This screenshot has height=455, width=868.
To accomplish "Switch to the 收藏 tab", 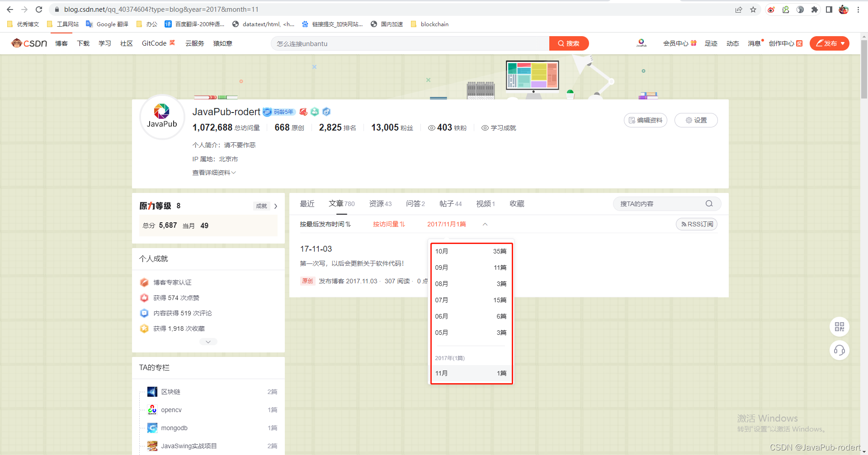I will pos(516,203).
